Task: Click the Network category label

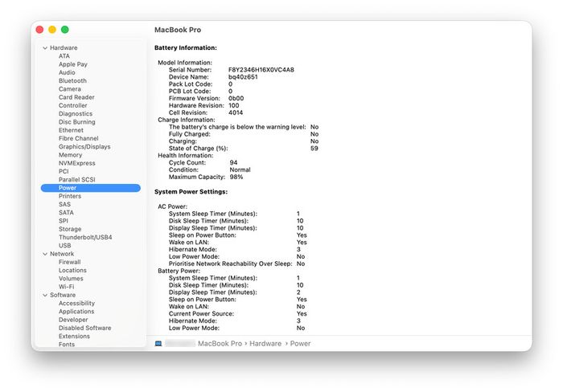Action: [x=62, y=254]
